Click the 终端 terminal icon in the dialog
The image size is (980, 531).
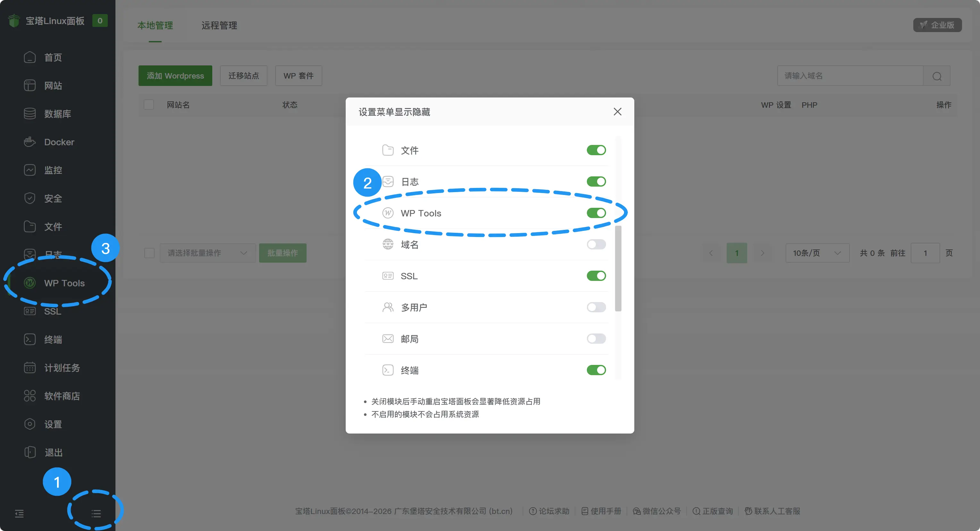pyautogui.click(x=388, y=370)
